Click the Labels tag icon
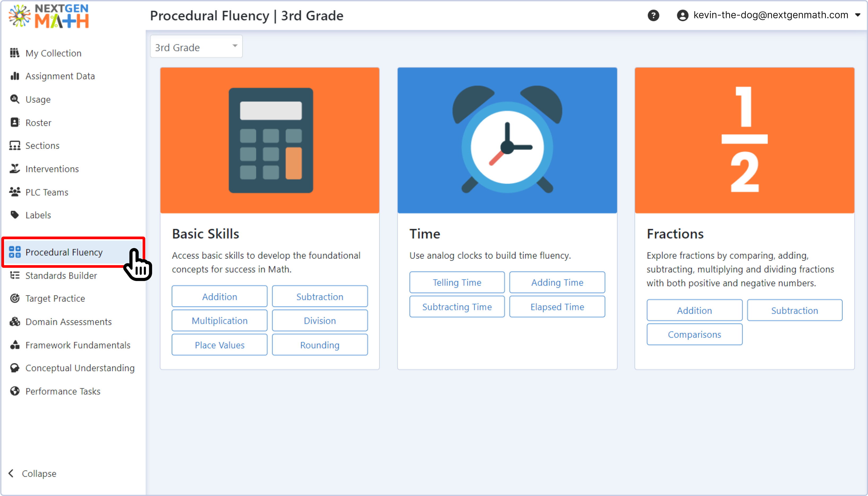This screenshot has width=868, height=496. point(15,215)
